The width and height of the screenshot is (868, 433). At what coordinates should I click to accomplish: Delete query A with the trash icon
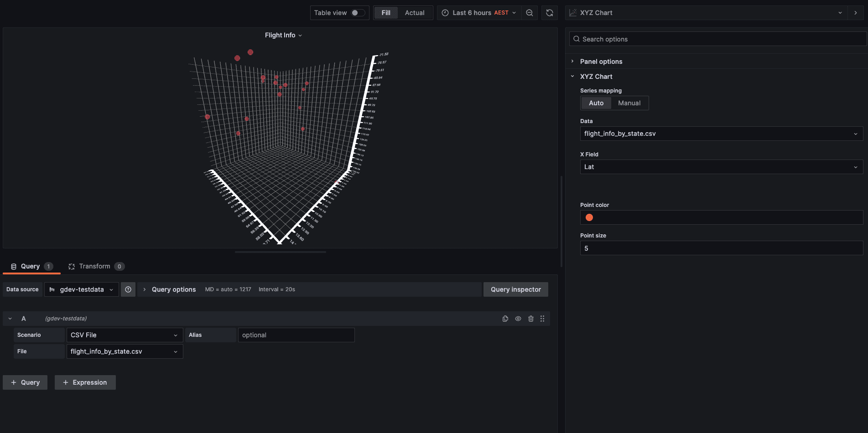(x=530, y=319)
